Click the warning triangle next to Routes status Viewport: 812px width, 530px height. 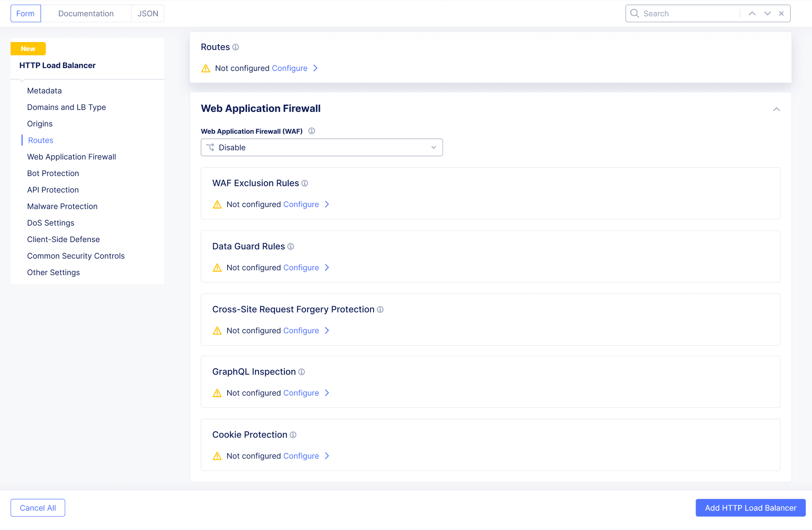[x=205, y=68]
